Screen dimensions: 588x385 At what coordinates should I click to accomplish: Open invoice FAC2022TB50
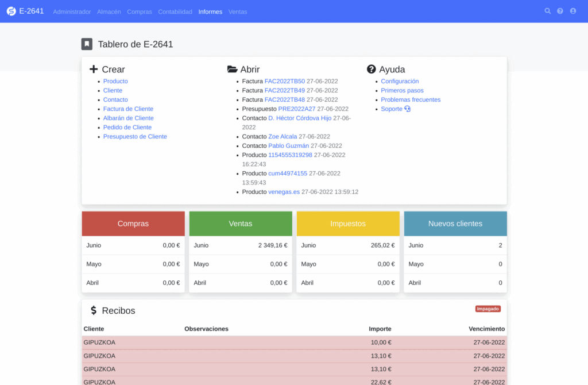(284, 82)
